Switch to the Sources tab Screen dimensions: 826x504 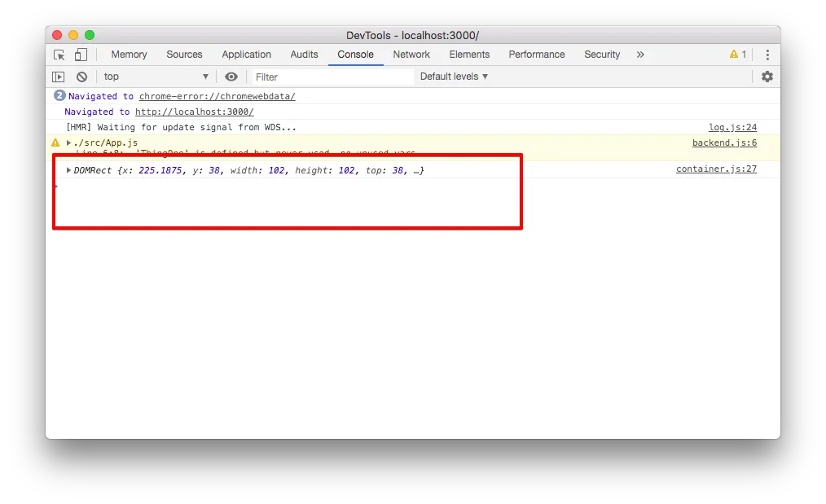184,55
